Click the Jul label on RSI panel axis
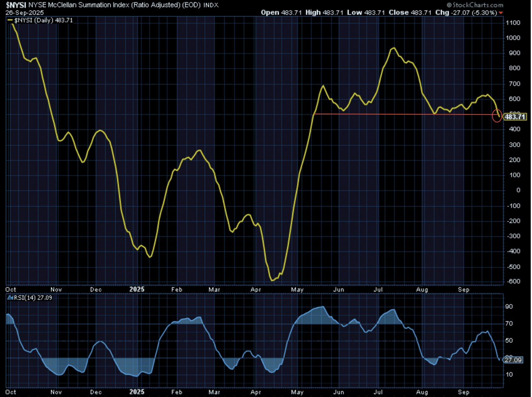532x397 pixels. (x=378, y=392)
